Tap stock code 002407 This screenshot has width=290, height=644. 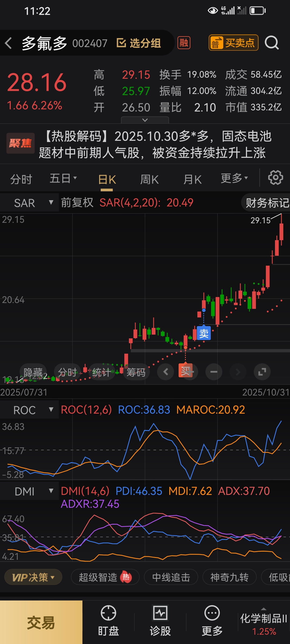(x=90, y=43)
